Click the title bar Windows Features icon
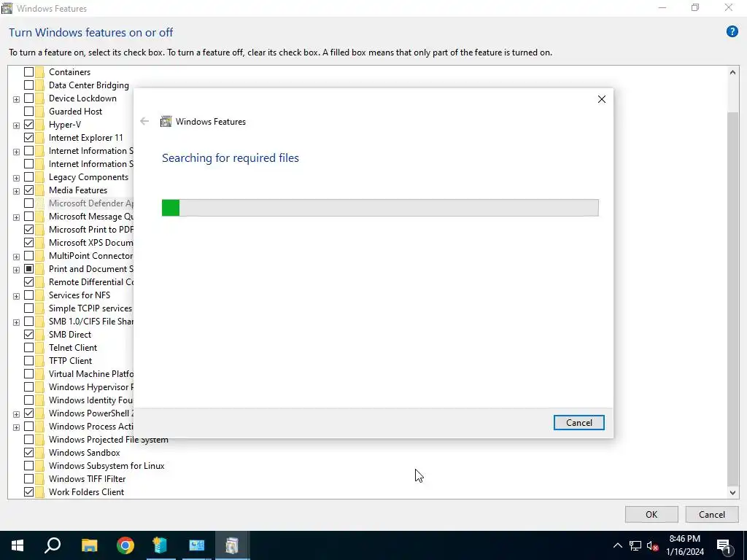Viewport: 747px width, 560px height. tap(7, 8)
